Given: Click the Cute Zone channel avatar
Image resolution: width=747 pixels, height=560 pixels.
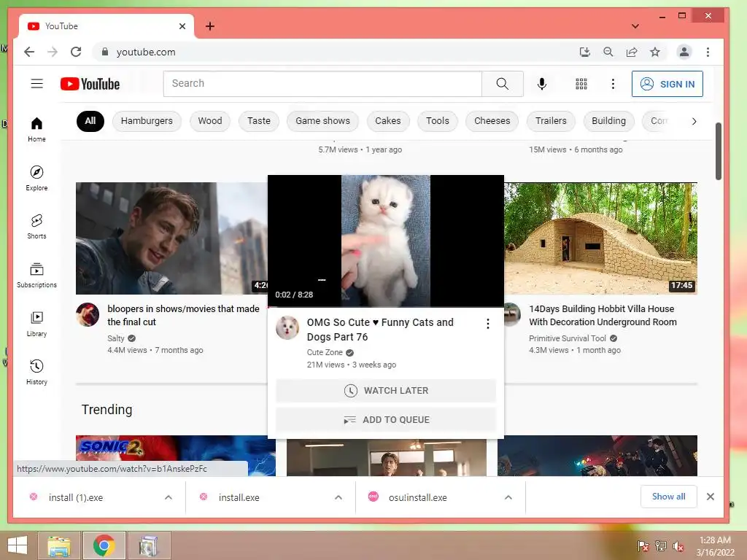Looking at the screenshot, I should [x=287, y=327].
